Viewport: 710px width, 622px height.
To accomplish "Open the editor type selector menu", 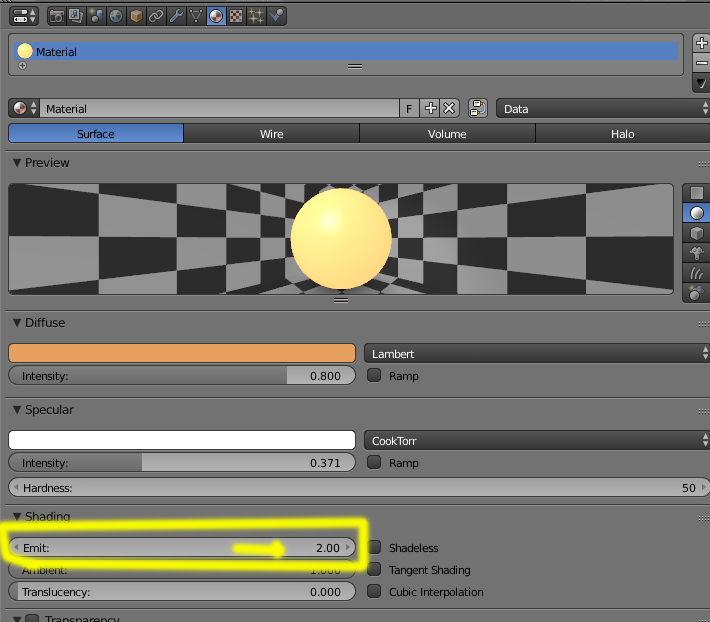I will pyautogui.click(x=24, y=16).
